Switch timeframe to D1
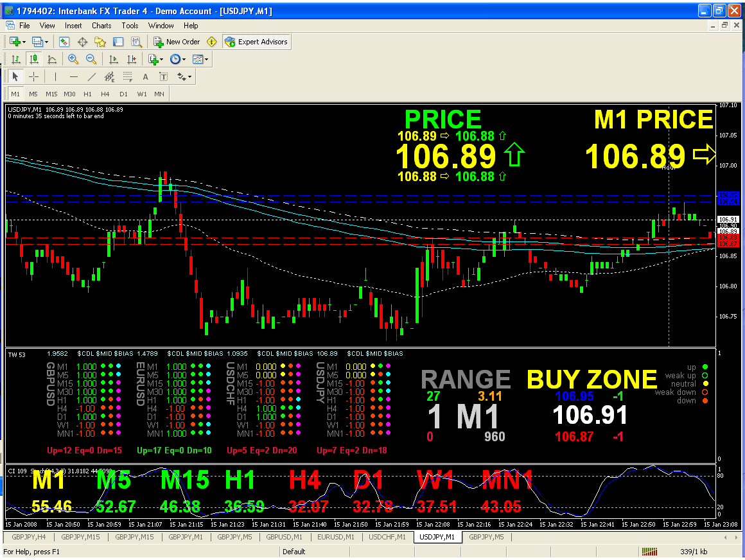 (123, 94)
